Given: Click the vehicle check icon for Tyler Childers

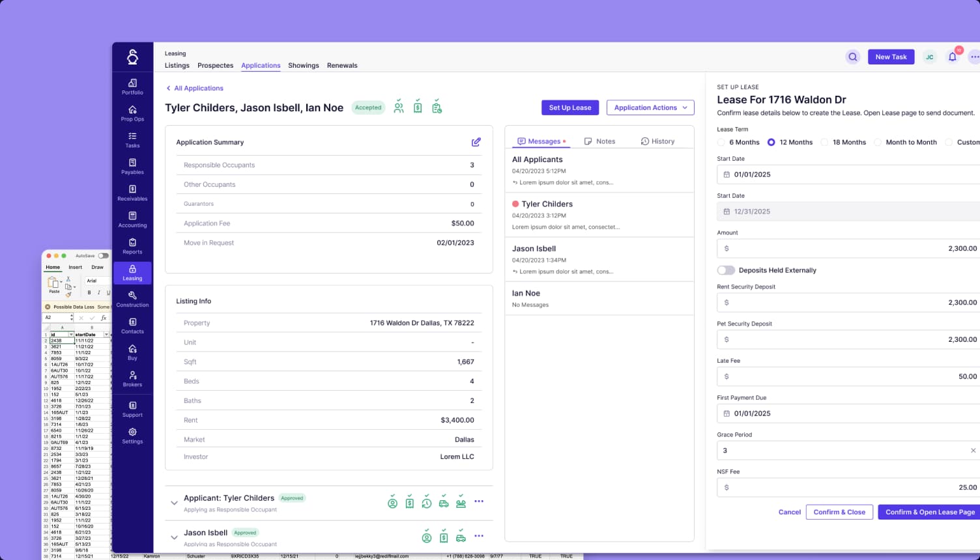Looking at the screenshot, I should click(444, 503).
